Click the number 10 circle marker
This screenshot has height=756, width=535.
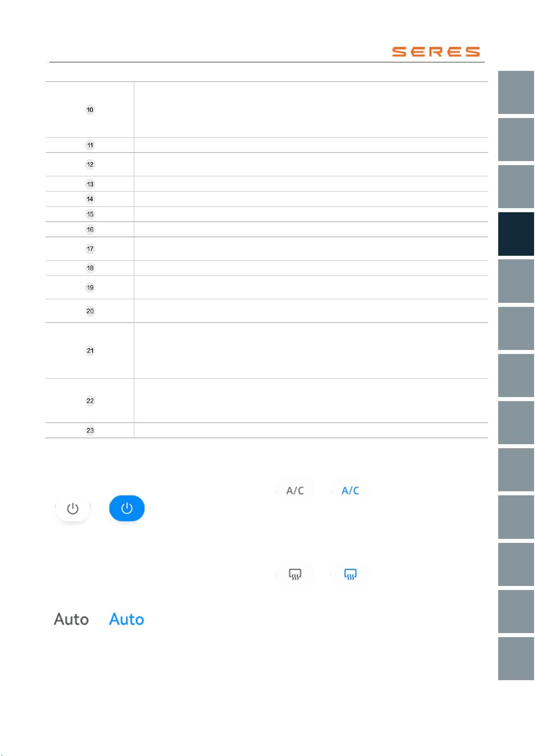90,109
